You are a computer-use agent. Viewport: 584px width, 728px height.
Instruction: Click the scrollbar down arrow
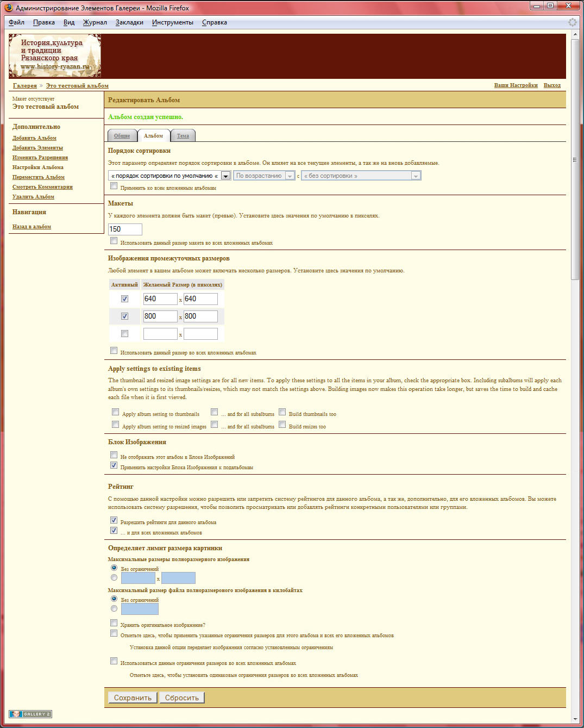coord(575,719)
